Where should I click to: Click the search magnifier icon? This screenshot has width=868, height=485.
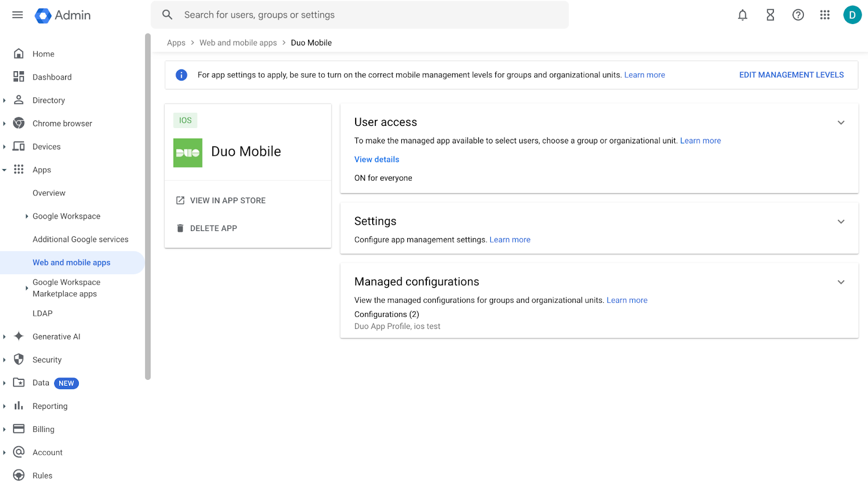coord(167,15)
